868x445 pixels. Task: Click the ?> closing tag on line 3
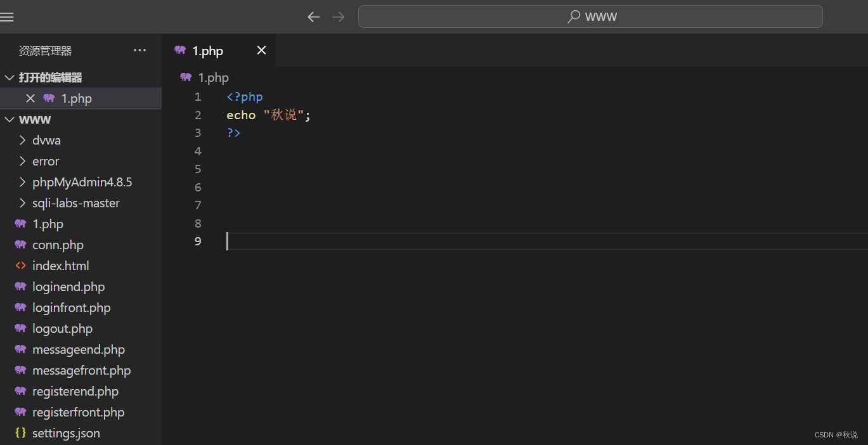point(233,133)
